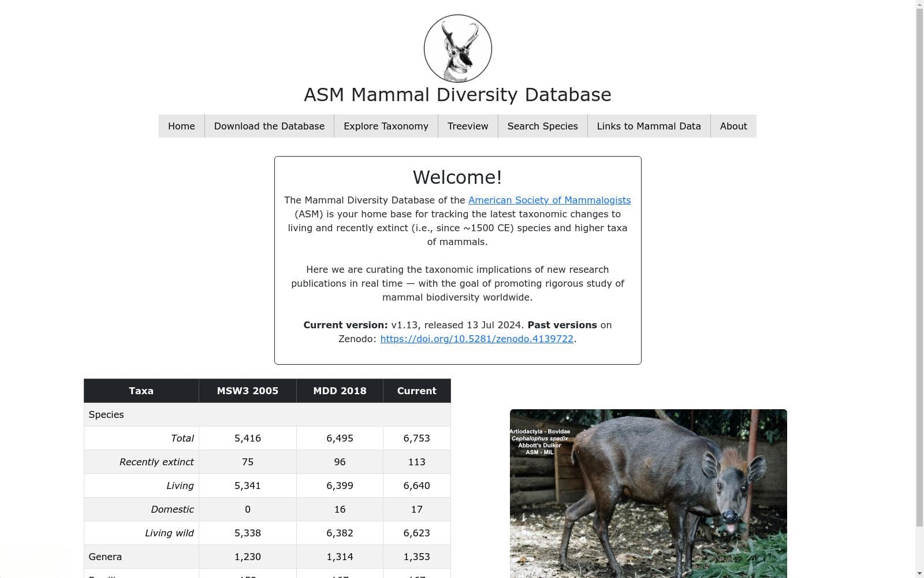The width and height of the screenshot is (924, 578).
Task: Click the Taxa column header
Action: tap(141, 391)
